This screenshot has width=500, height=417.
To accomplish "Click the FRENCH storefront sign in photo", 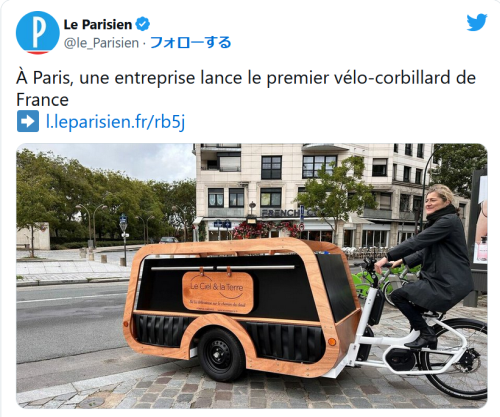I will coord(282,212).
